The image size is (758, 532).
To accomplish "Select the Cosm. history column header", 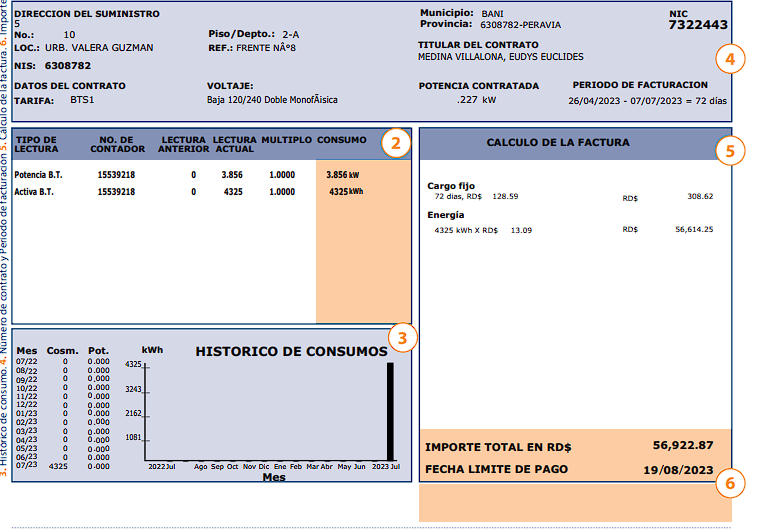I will click(62, 351).
